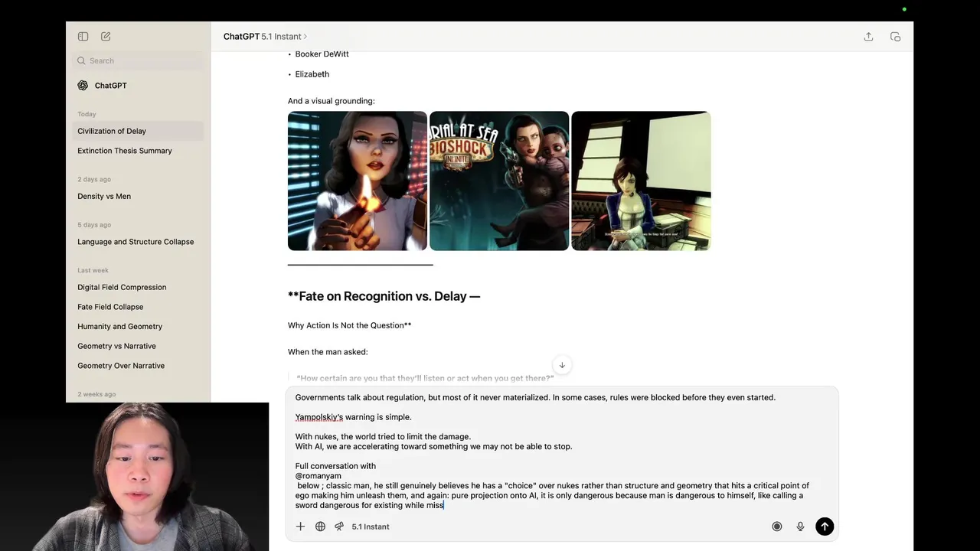Click the 2 weeks ago section label
This screenshot has width=980, height=551.
pos(96,394)
